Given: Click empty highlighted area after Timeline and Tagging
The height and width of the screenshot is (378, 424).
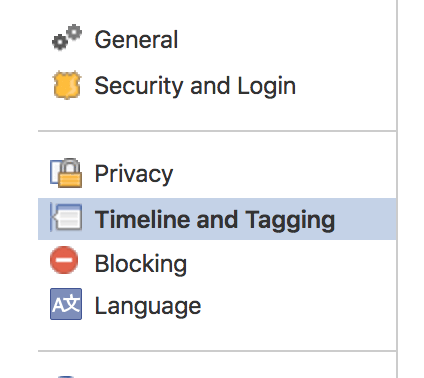Looking at the screenshot, I should (365, 219).
